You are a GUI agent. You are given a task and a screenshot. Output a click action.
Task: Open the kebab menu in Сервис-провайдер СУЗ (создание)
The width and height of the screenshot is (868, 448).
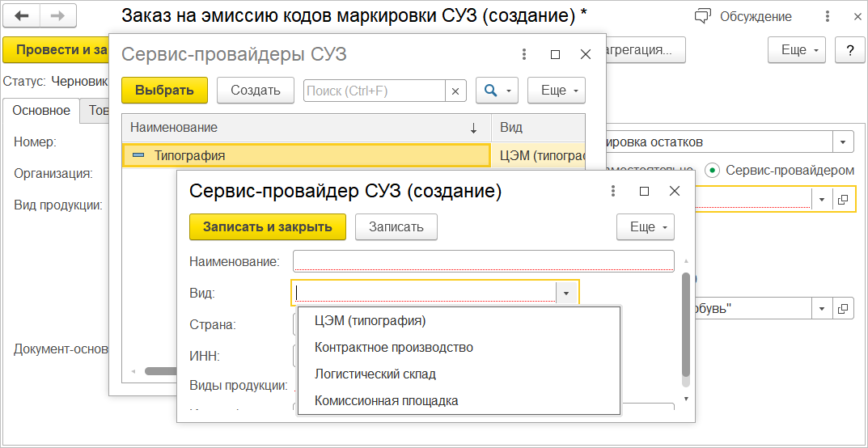(613, 192)
